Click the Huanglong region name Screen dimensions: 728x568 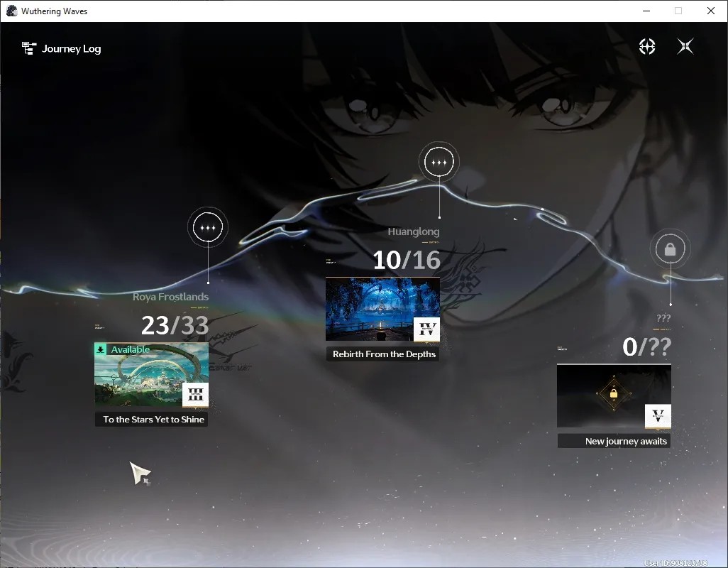click(413, 231)
